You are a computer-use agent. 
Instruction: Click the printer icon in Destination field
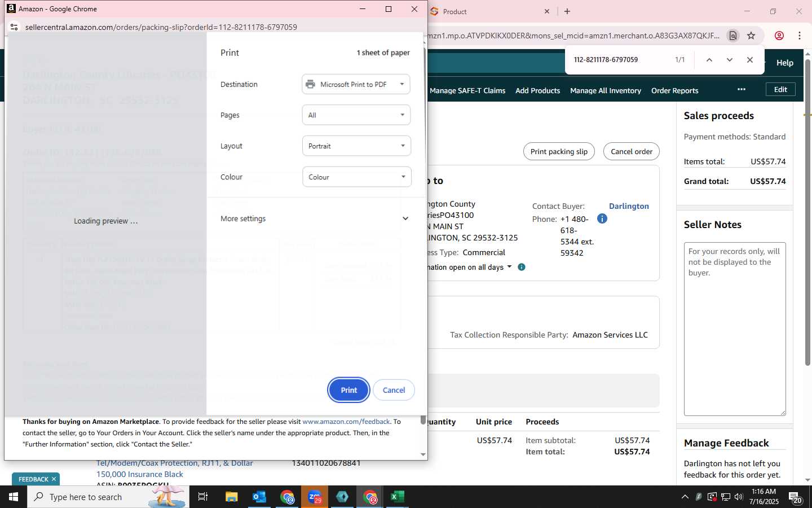310,84
